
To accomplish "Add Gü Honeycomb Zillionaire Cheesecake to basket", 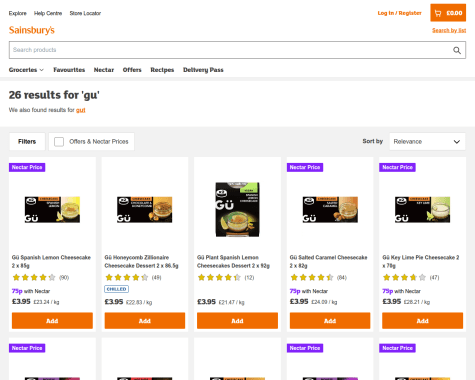I will click(x=145, y=321).
